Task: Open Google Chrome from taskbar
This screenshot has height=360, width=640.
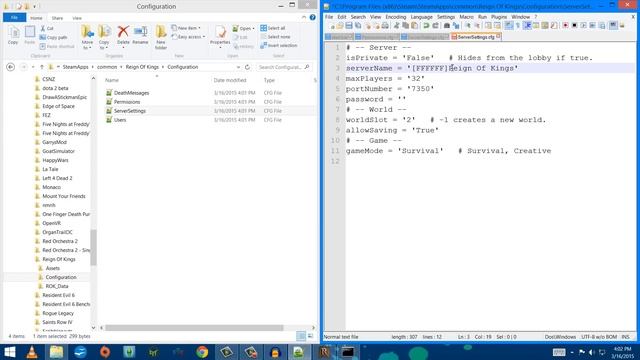Action: click(202, 352)
